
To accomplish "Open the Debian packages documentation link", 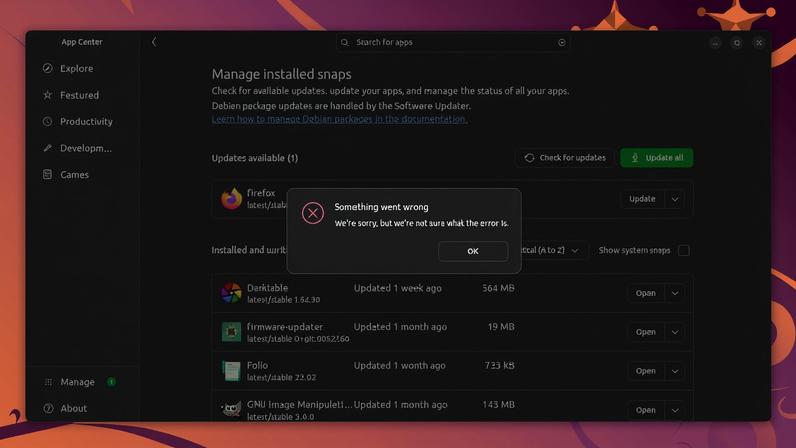I will click(340, 119).
